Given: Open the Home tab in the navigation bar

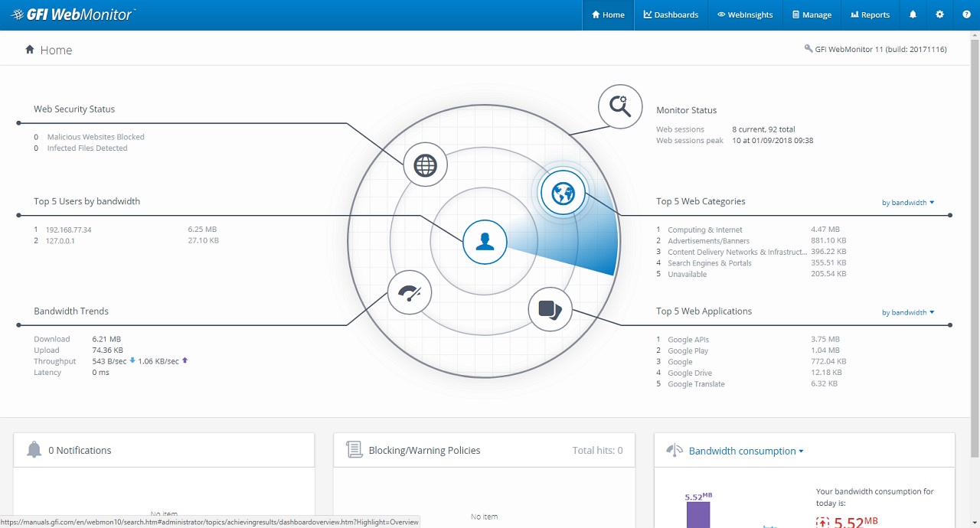Looking at the screenshot, I should 608,15.
